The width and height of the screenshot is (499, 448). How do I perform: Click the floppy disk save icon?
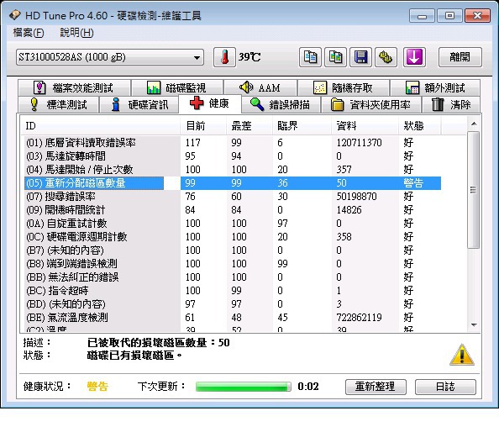pos(360,57)
